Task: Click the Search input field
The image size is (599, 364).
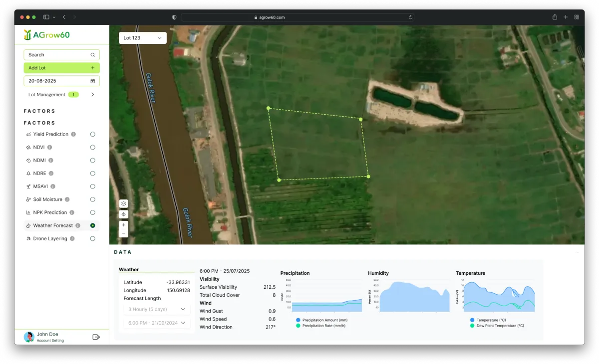Action: tap(61, 55)
